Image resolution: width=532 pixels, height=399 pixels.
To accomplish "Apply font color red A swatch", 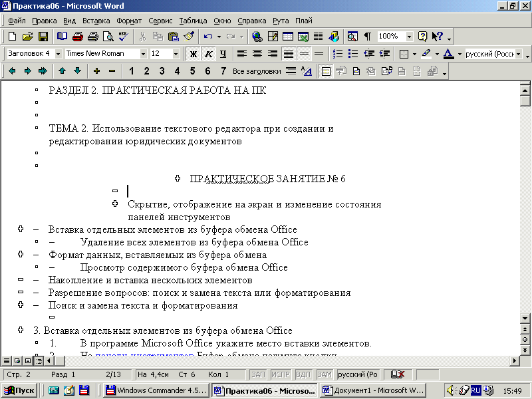I will point(448,54).
